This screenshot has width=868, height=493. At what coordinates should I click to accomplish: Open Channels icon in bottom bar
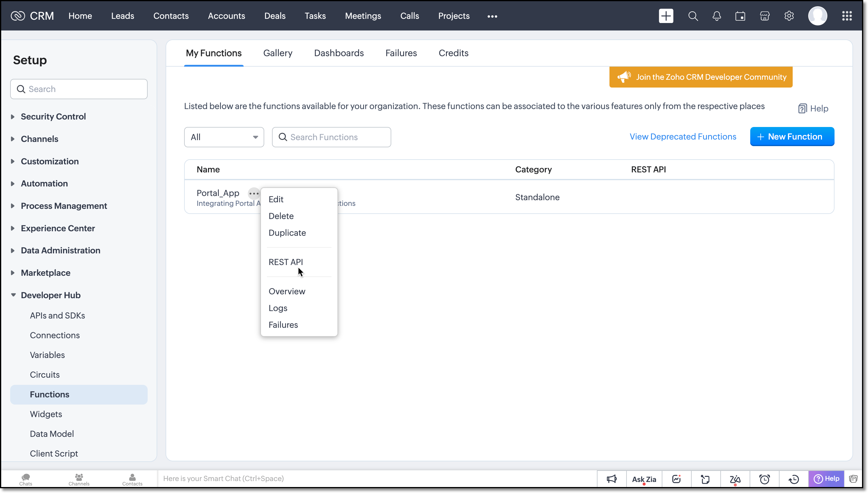pos(79,480)
